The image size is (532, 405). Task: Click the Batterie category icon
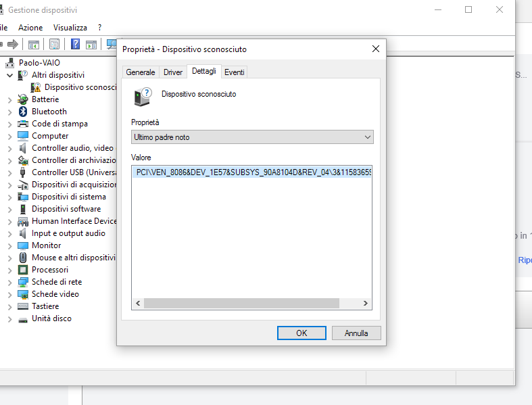23,99
